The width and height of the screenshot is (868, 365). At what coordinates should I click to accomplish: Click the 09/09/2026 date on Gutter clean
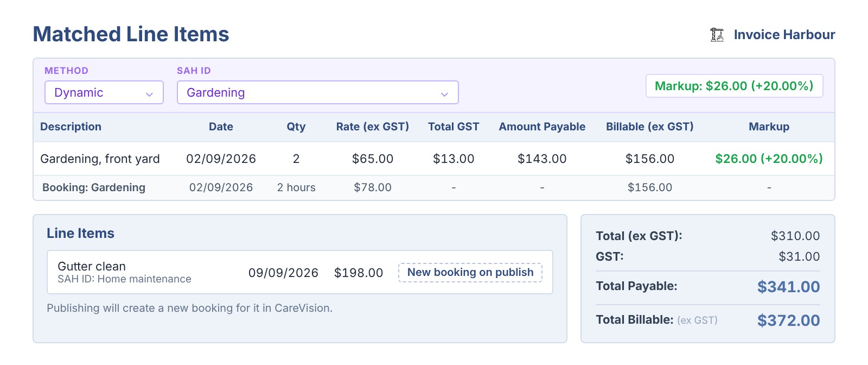coord(283,273)
